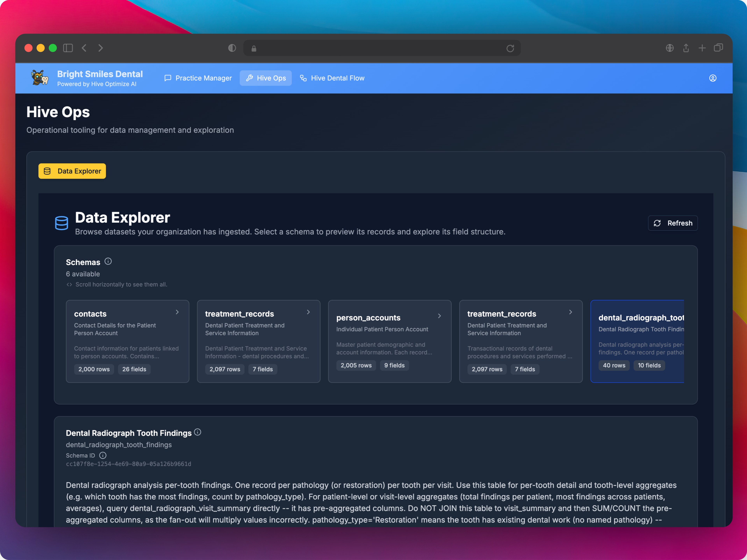
Task: Click the Safari address bar
Action: point(382,48)
